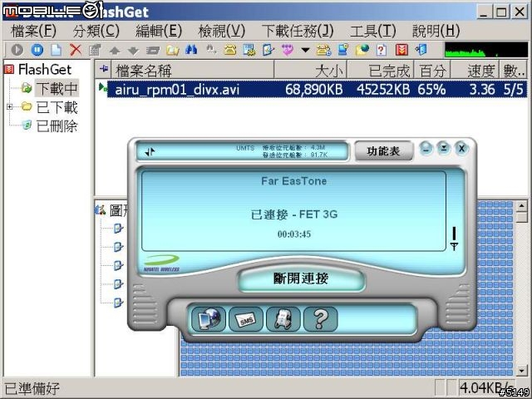Open the SMS envelope icon
Image resolution: width=532 pixels, height=399 pixels.
tap(246, 318)
